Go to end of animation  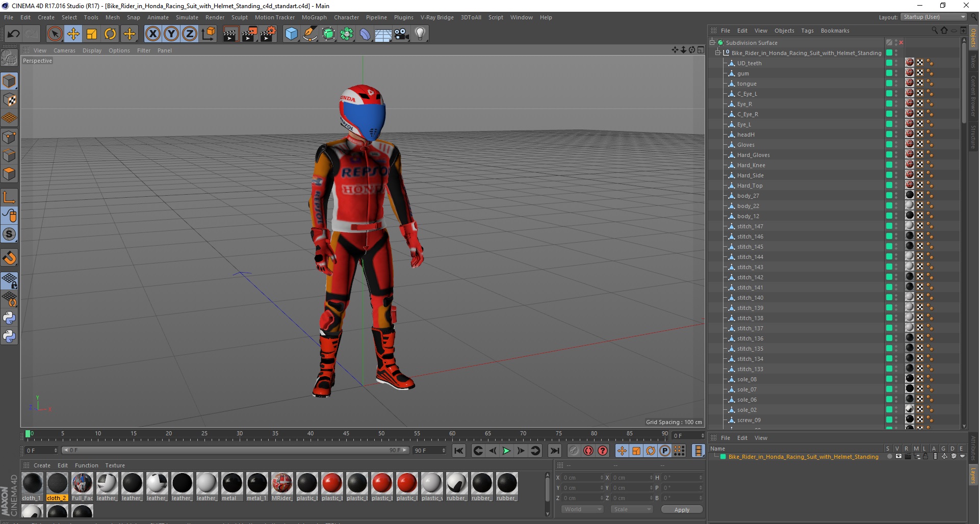[x=555, y=451]
